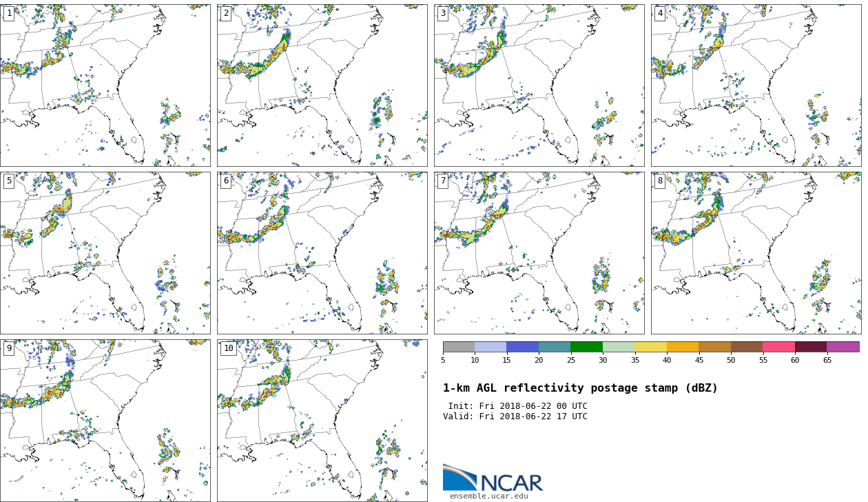
Task: Pick the pink 55–60 dBZ swatch
Action: click(778, 347)
